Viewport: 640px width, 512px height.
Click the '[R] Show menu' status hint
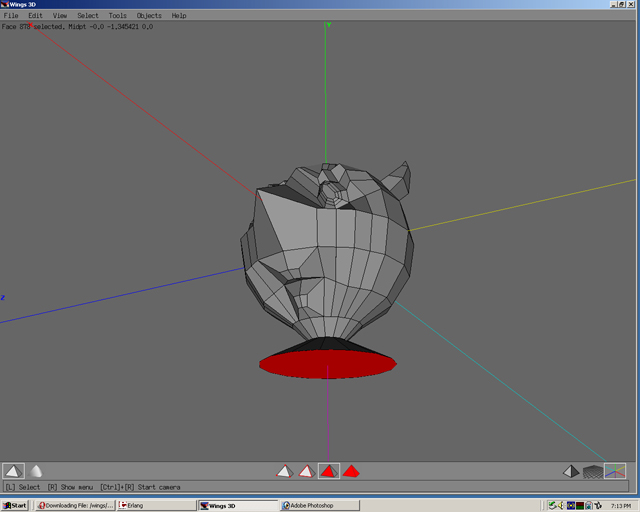pos(70,487)
